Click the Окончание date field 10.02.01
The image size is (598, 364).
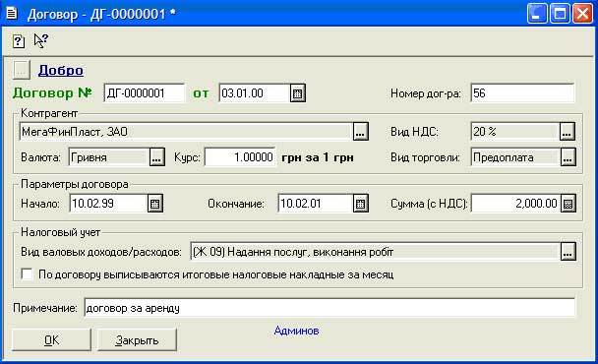(316, 204)
